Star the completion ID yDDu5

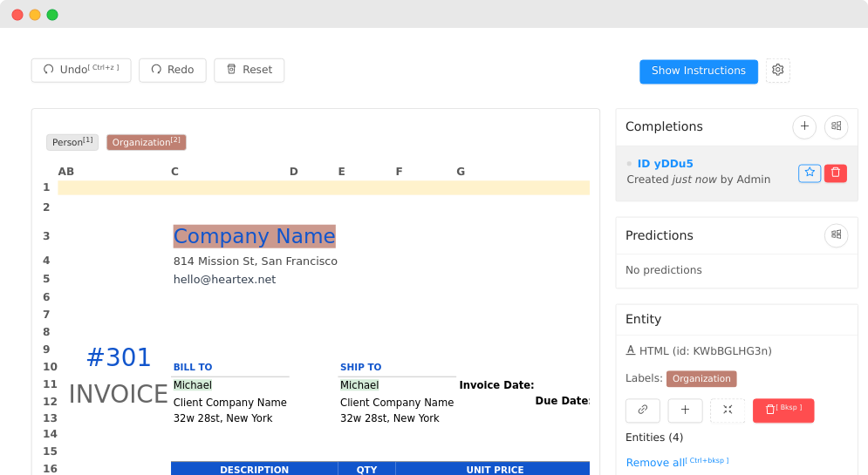point(810,173)
